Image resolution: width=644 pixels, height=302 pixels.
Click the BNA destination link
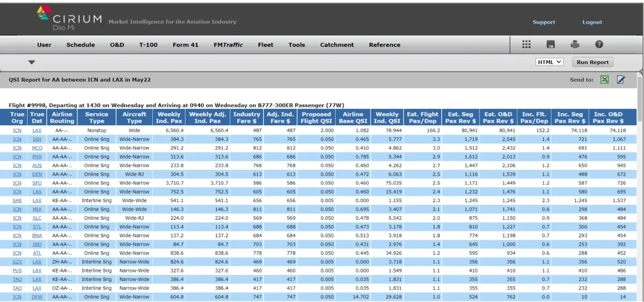click(x=37, y=235)
